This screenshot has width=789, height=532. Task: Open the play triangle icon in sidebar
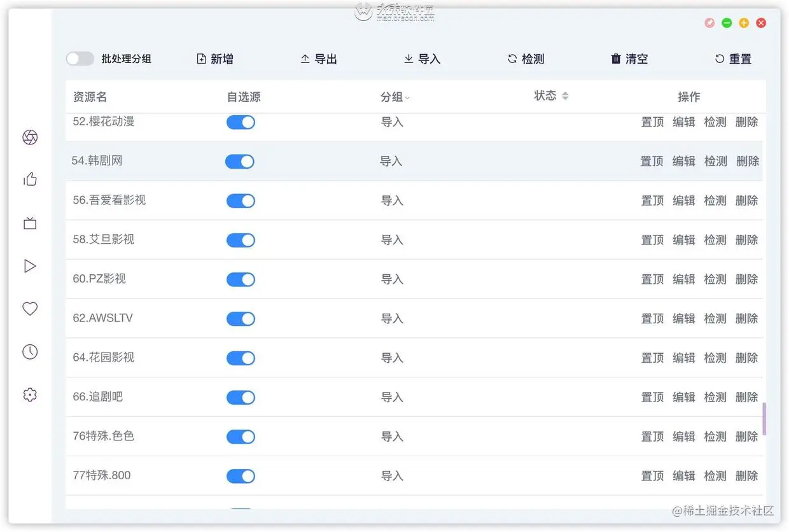pyautogui.click(x=30, y=266)
